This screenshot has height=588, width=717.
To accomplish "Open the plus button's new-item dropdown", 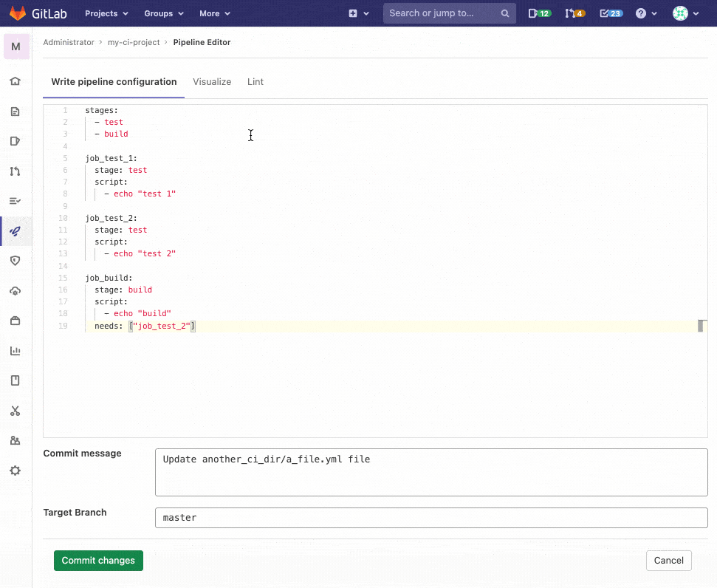I will pyautogui.click(x=359, y=13).
